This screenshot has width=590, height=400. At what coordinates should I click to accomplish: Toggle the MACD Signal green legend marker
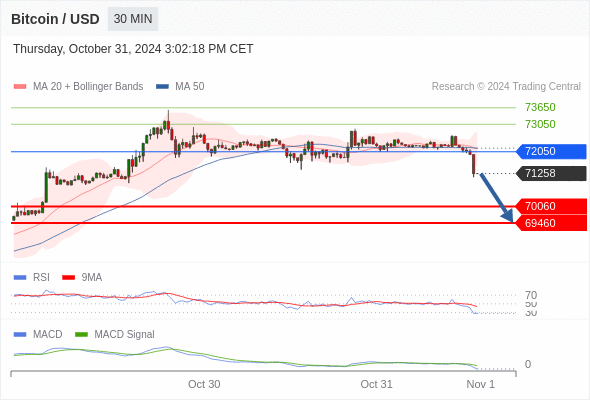[x=81, y=335]
